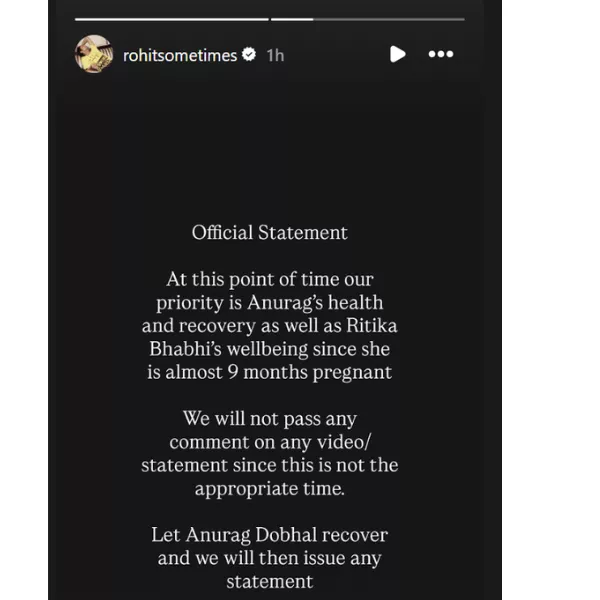This screenshot has height=600, width=600.
Task: Click the line 'and we will then issue any'
Action: pos(270,558)
